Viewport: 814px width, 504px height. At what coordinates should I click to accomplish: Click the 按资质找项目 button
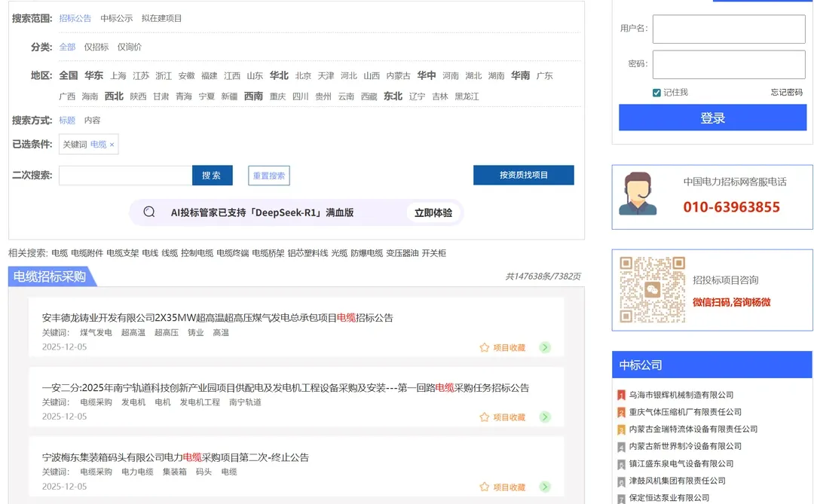523,175
